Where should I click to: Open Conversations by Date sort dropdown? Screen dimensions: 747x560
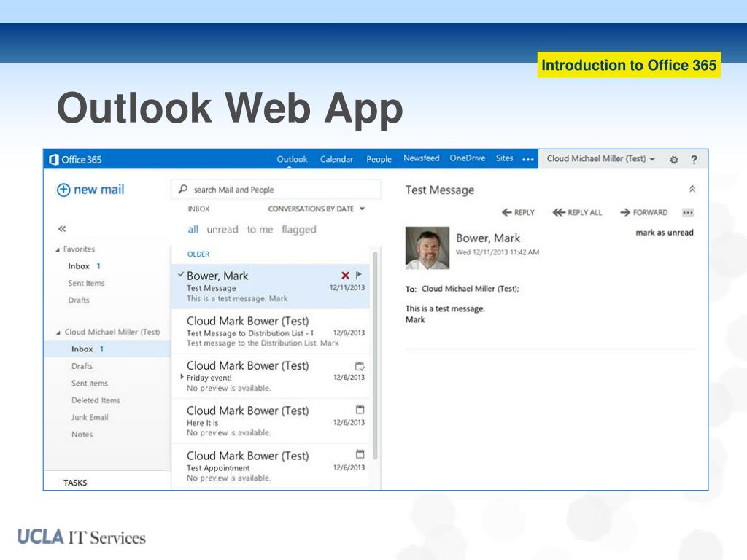point(317,209)
